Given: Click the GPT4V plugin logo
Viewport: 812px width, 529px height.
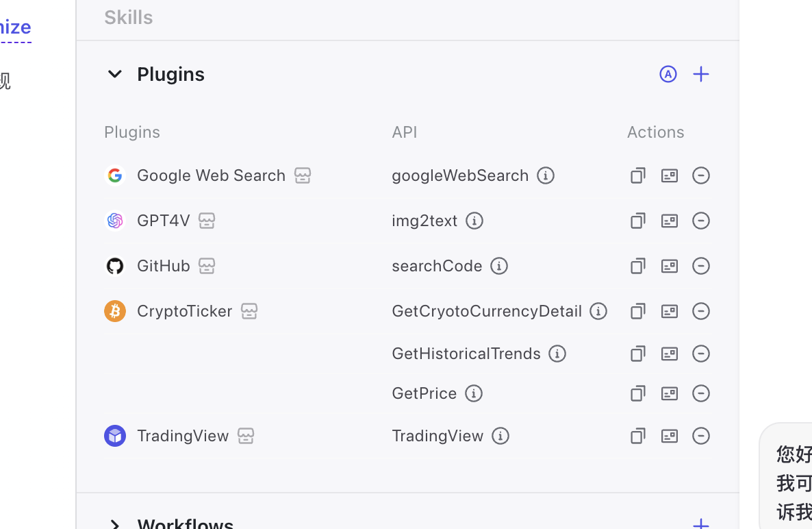Looking at the screenshot, I should (x=115, y=221).
